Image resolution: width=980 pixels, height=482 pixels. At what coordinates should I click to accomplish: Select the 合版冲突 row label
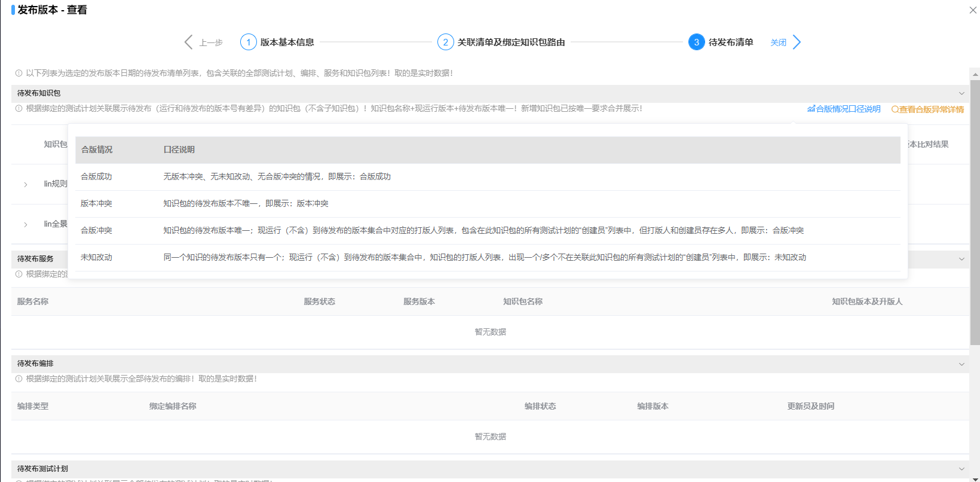(96, 230)
